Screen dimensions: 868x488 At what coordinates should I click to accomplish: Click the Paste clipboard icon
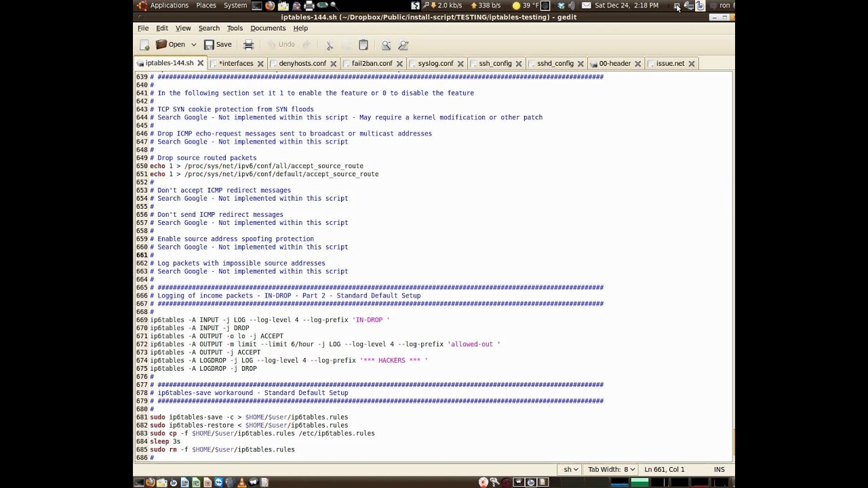click(x=363, y=45)
